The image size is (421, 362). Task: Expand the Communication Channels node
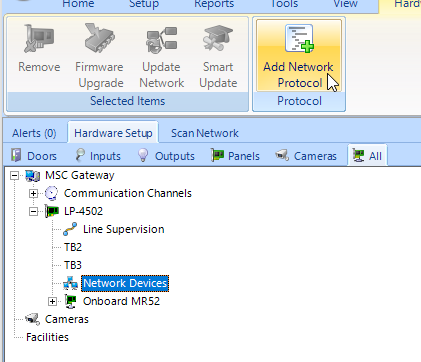tap(33, 193)
